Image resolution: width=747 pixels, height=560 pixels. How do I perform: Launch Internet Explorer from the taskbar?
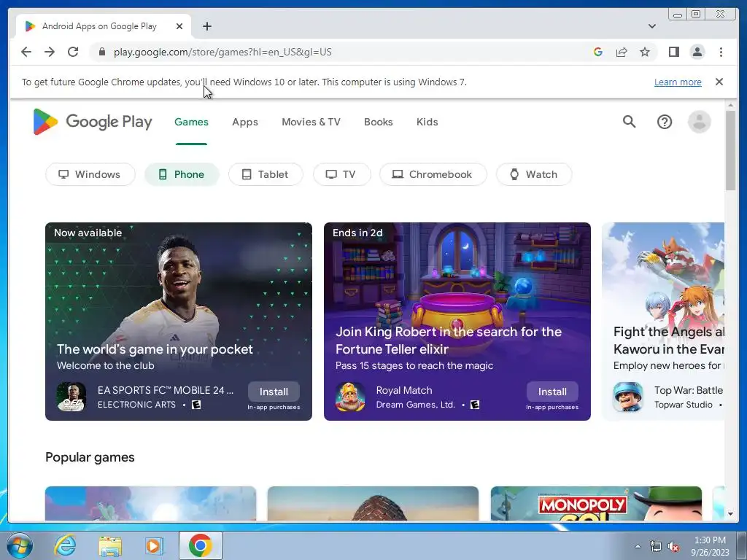point(65,545)
